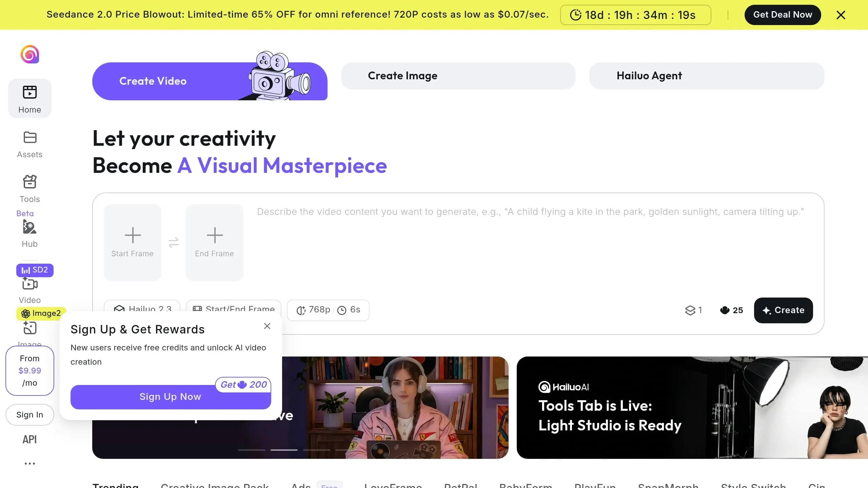Image resolution: width=868 pixels, height=488 pixels.
Task: Open the banner with the girl in headphones
Action: click(x=395, y=408)
